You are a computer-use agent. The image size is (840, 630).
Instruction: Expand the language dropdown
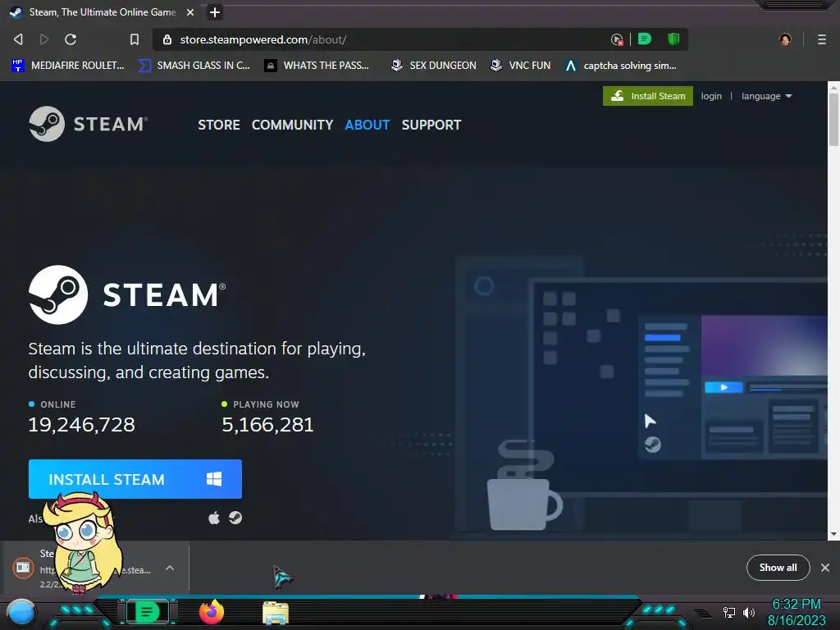[x=766, y=96]
